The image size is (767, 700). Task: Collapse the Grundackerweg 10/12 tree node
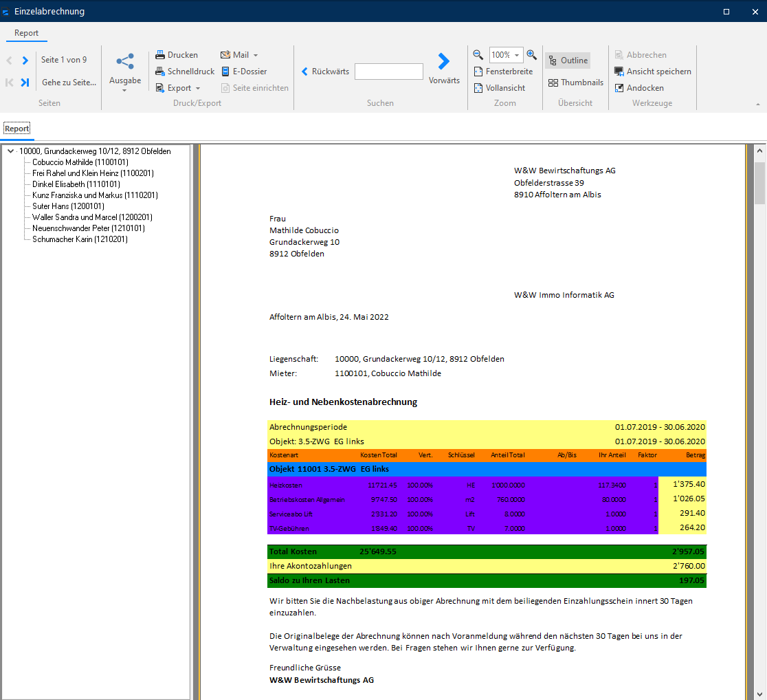pyautogui.click(x=10, y=151)
